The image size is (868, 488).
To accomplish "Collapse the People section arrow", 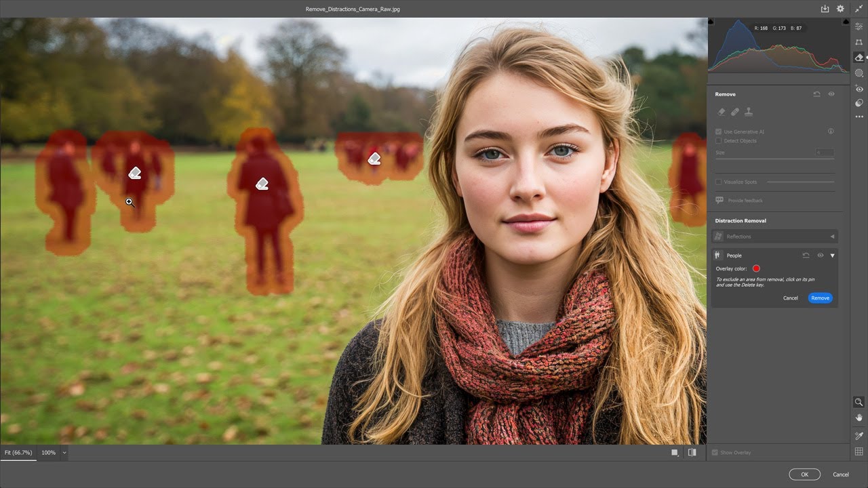I will coord(832,256).
